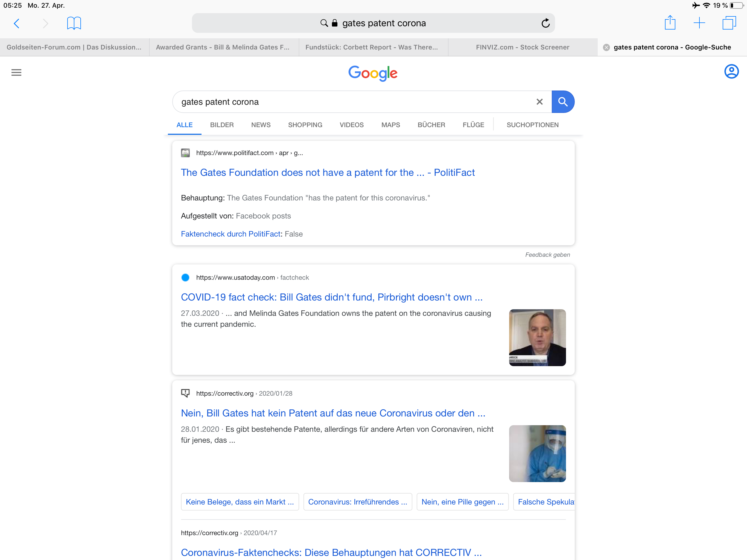This screenshot has height=560, width=747.
Task: Switch to the NEWS results tab
Action: click(x=261, y=125)
